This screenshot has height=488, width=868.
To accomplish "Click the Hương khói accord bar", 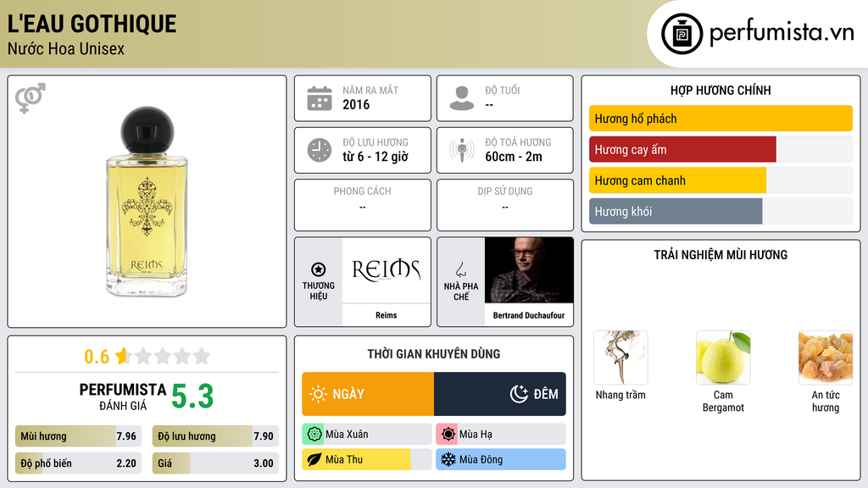I will click(721, 211).
